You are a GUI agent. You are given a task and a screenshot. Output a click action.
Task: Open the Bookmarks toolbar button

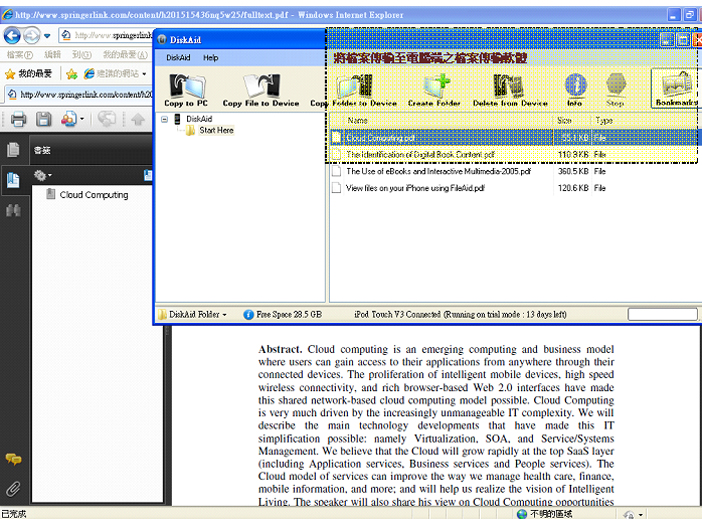(x=675, y=89)
